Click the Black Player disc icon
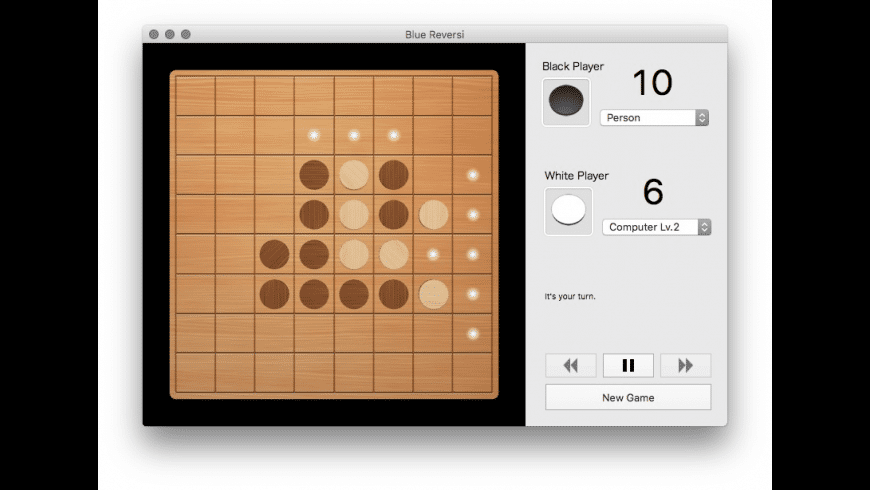 [566, 102]
